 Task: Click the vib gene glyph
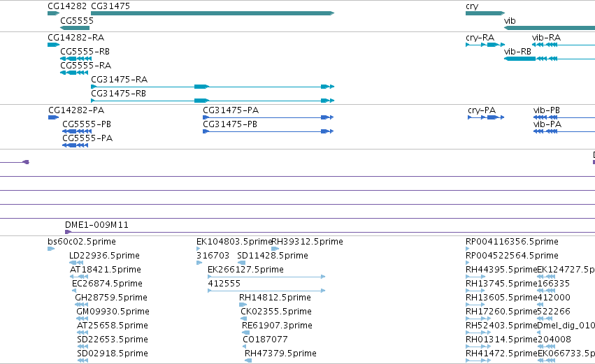coord(550,28)
